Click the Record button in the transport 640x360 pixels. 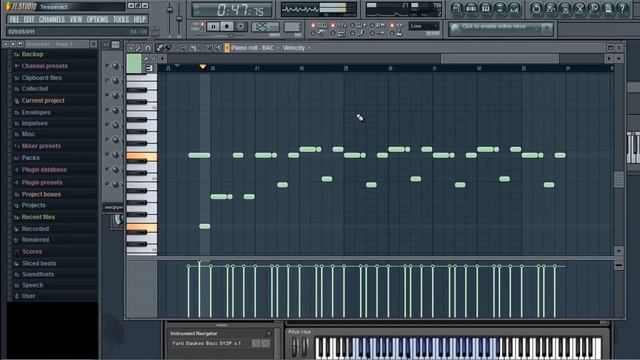tap(241, 27)
